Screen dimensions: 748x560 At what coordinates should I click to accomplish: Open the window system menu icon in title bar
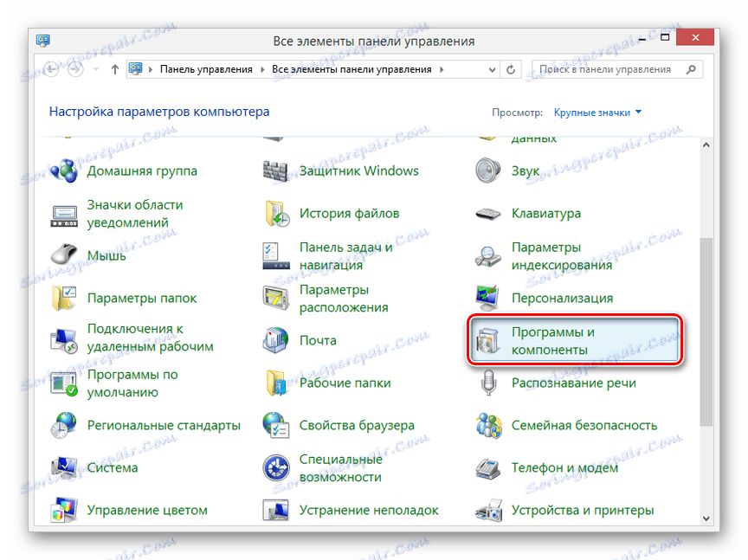43,41
